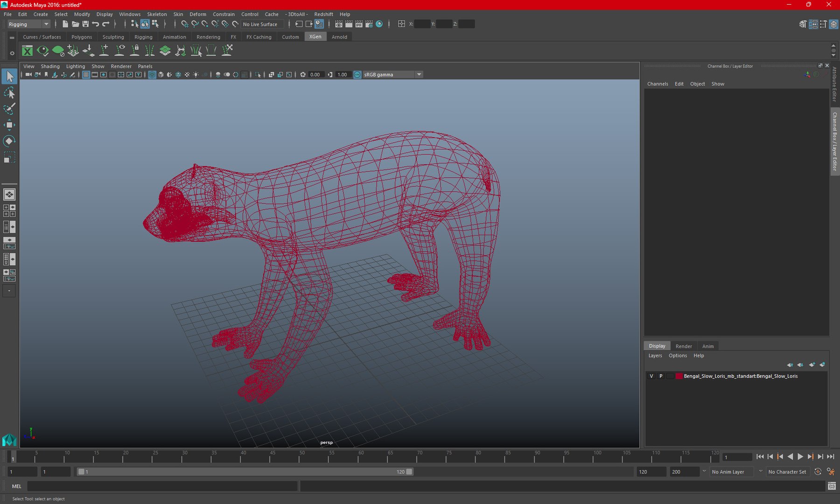Click the current frame input field
840x504 pixels.
(x=737, y=457)
